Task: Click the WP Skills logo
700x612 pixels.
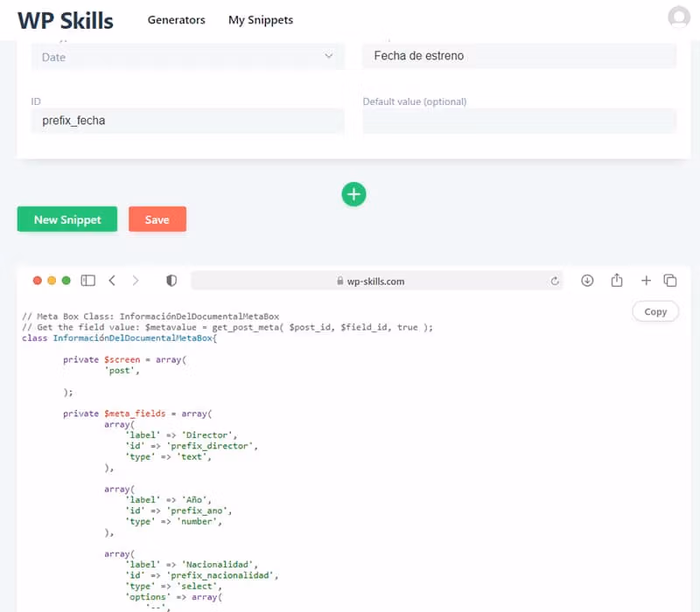Action: [65, 20]
